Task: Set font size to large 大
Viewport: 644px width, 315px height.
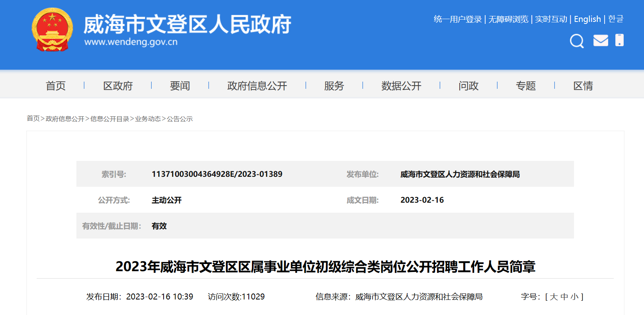Action: [x=554, y=297]
